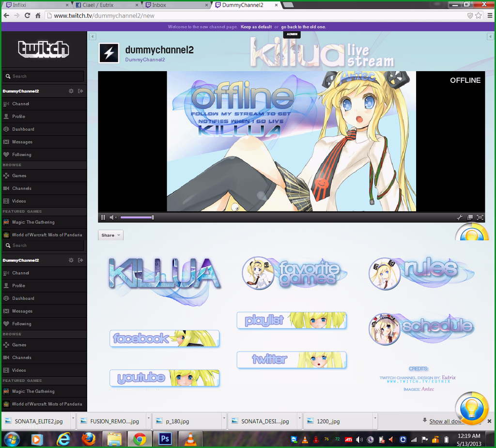Click DummyChannel2 link under channel title
This screenshot has width=496, height=448.
coord(145,60)
